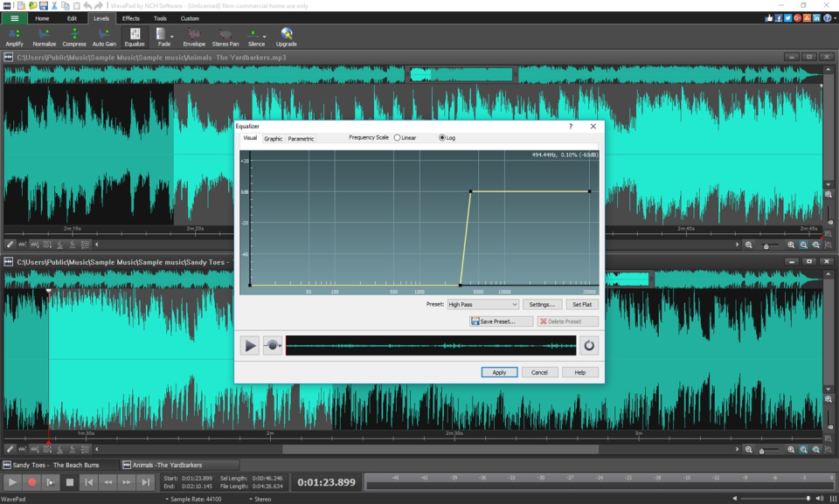Viewport: 839px width, 504px height.
Task: Click the Silence tool icon
Action: tap(253, 34)
